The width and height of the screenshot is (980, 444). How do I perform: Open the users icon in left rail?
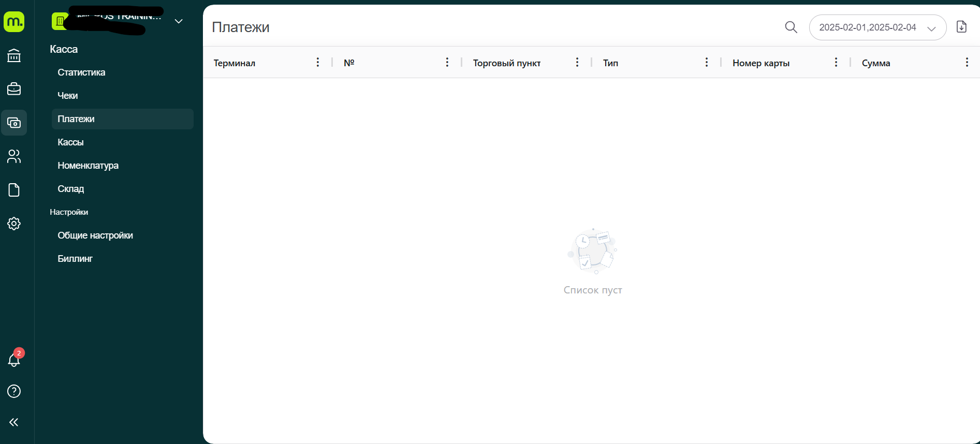(x=14, y=156)
